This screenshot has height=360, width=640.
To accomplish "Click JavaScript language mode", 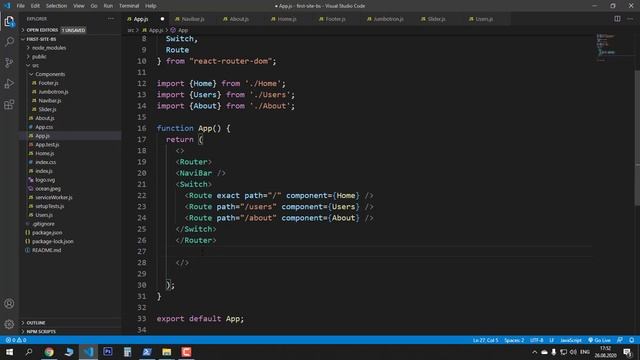I will coord(571,340).
